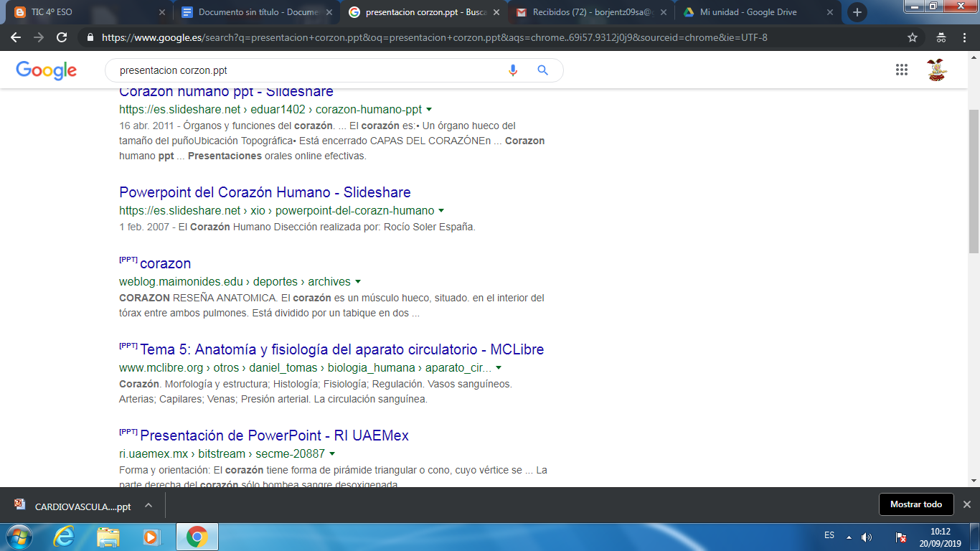Viewport: 980px width, 551px height.
Task: Click the scrollbar down arrow
Action: point(974,481)
